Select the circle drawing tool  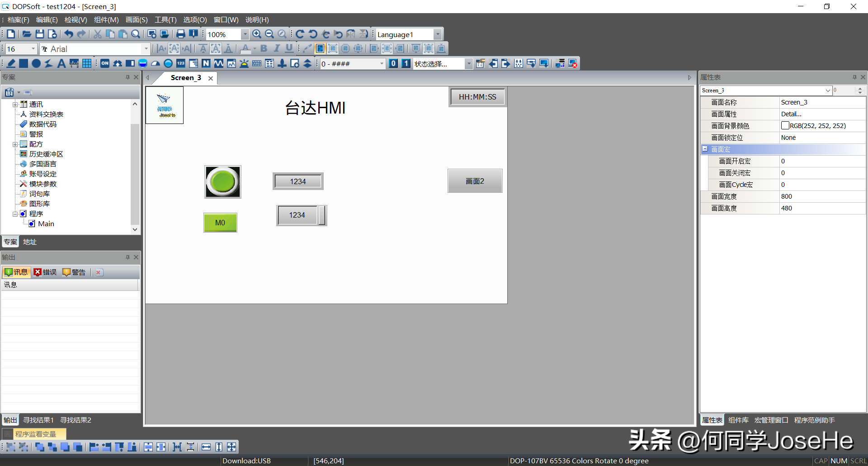(x=36, y=63)
